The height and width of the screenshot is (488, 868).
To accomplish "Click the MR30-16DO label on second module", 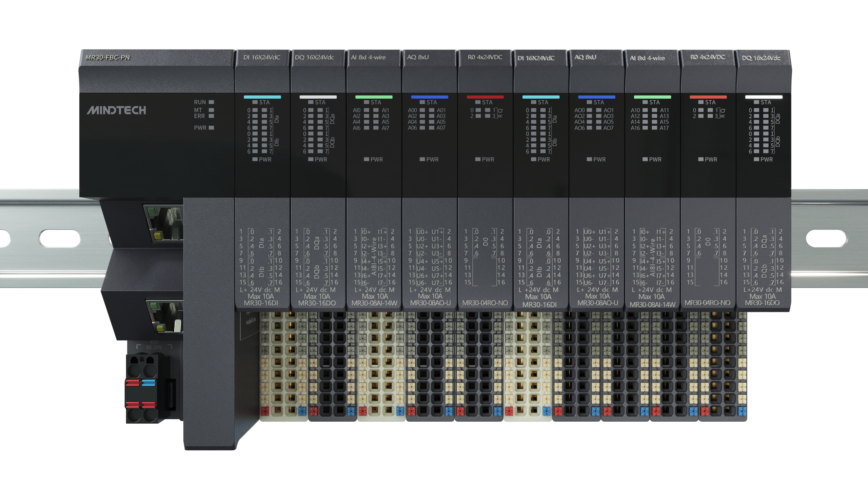I will click(317, 303).
